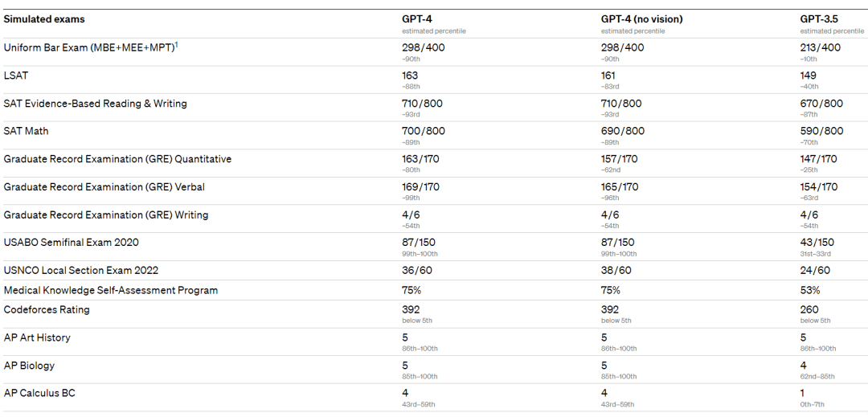
Task: Click the footnote 1 superscript after Uniform Bar Exam
Action: point(177,44)
